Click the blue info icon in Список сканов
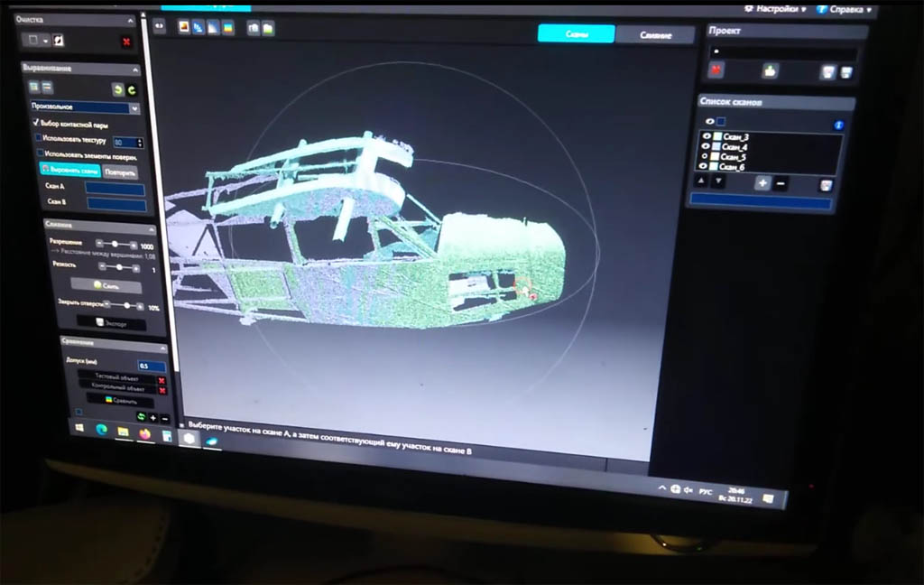The image size is (924, 585). point(838,125)
